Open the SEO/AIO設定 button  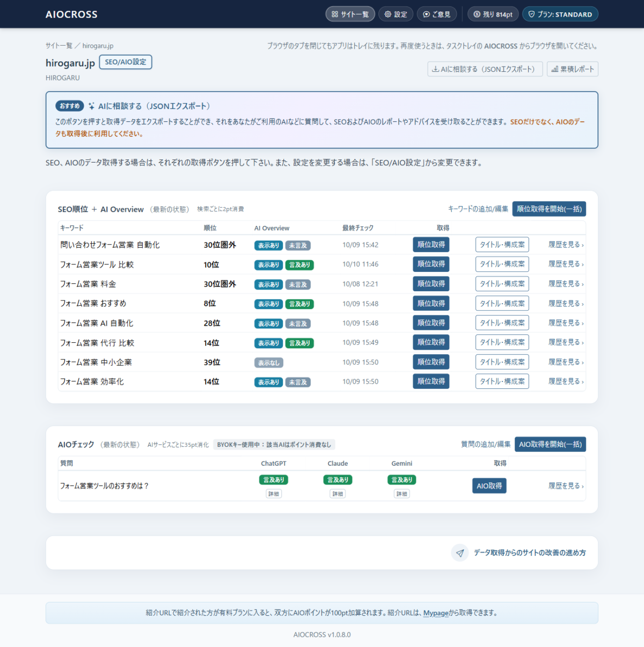point(126,62)
